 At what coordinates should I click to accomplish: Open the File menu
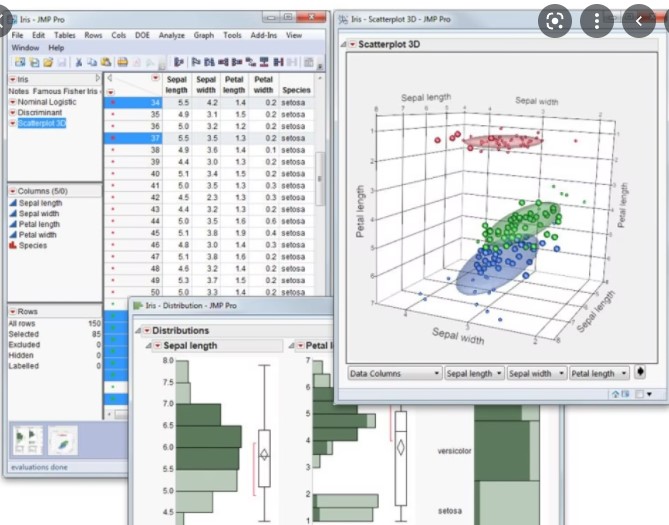click(17, 35)
